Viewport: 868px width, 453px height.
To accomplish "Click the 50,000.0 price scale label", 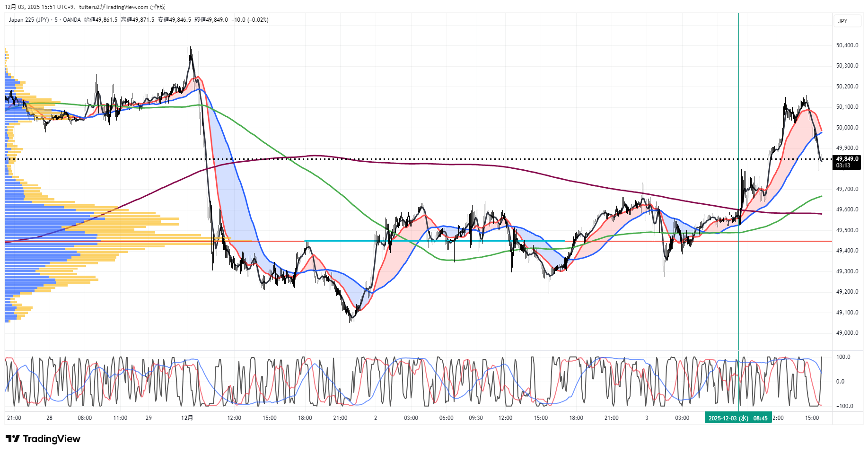I will coord(847,128).
